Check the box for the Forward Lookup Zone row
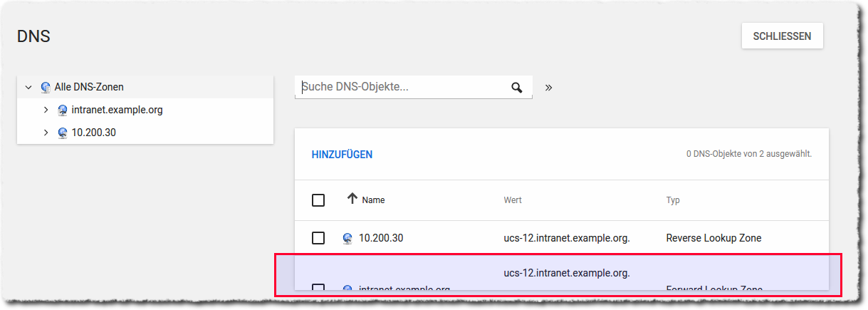 coord(318,287)
